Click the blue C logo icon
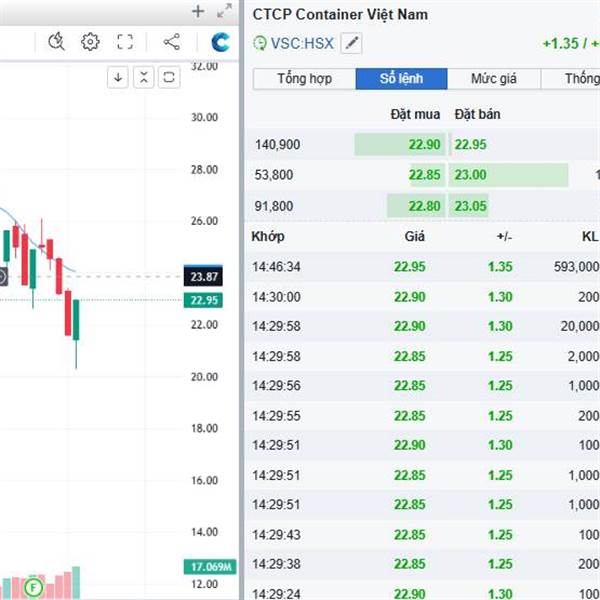 (x=220, y=42)
